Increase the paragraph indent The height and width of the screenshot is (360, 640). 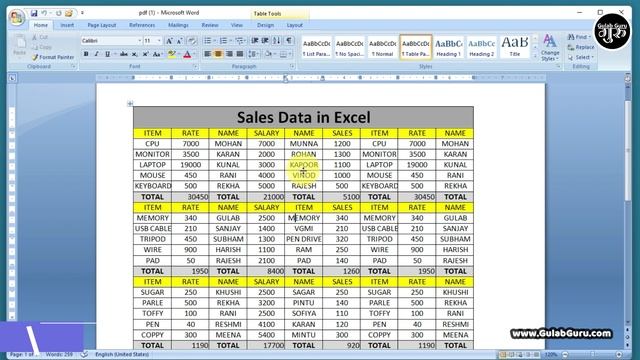pos(265,41)
